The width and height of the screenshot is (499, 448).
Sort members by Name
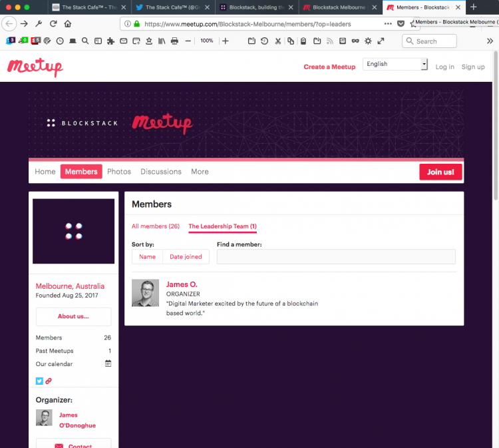coord(147,257)
